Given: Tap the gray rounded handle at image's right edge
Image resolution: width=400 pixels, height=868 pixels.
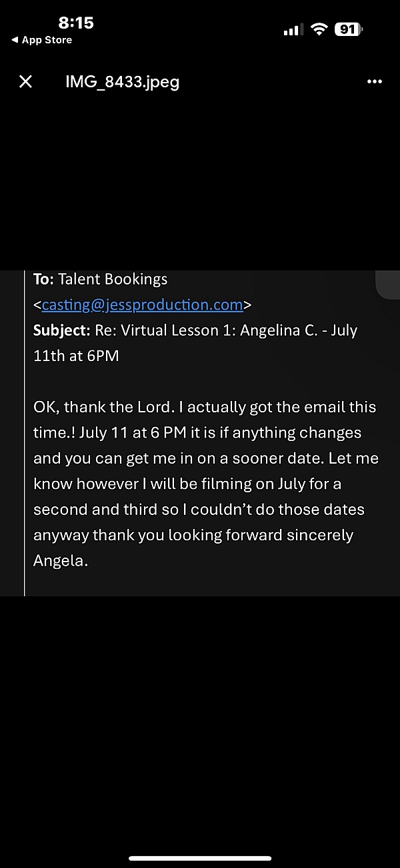Looking at the screenshot, I should coord(388,285).
